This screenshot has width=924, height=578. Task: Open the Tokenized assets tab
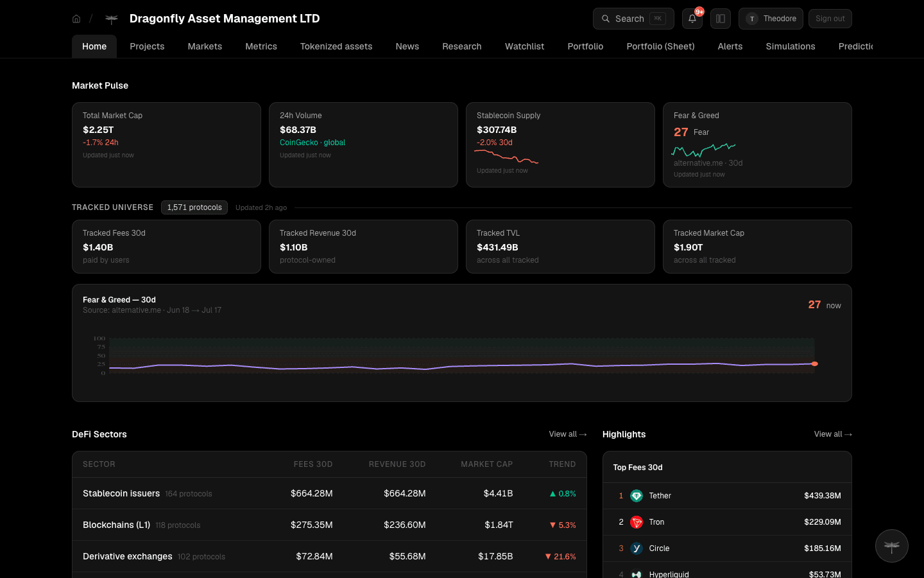pos(336,46)
